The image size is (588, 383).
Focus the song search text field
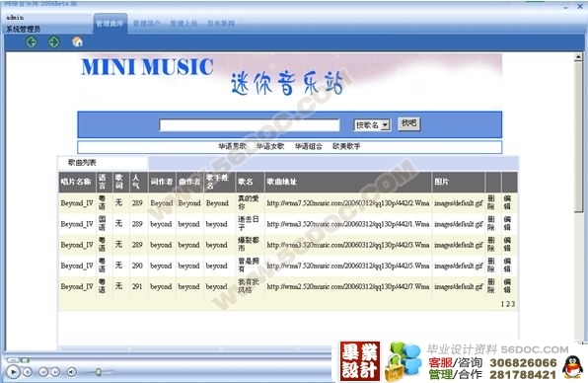point(250,125)
